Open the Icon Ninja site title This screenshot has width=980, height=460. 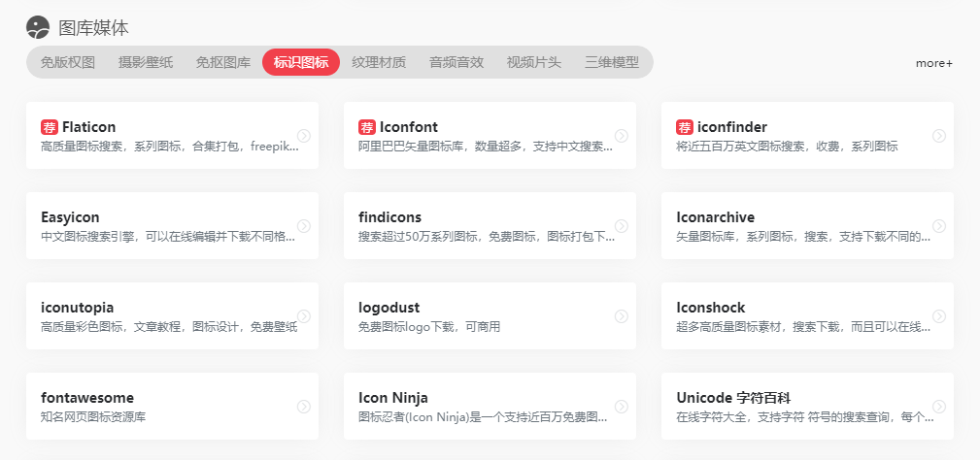393,398
